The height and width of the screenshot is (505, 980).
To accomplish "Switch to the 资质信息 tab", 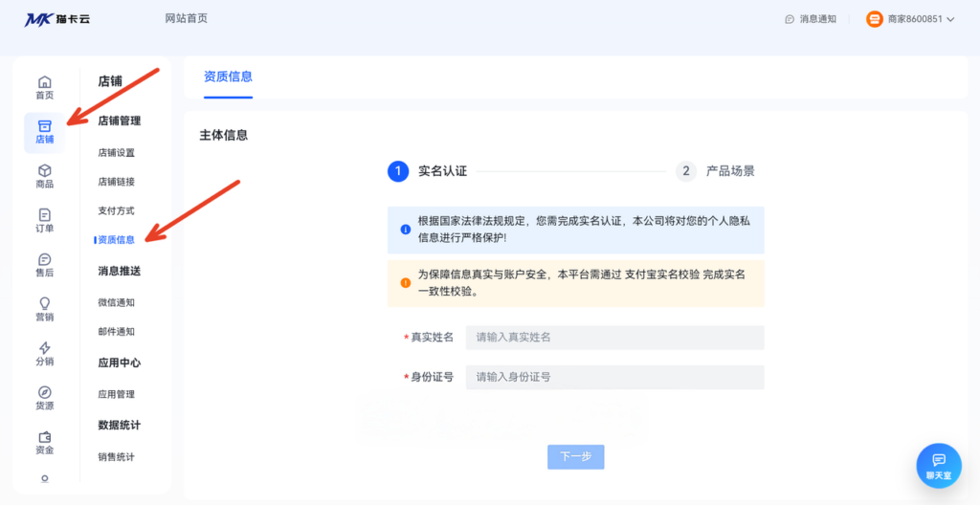I will tap(228, 77).
